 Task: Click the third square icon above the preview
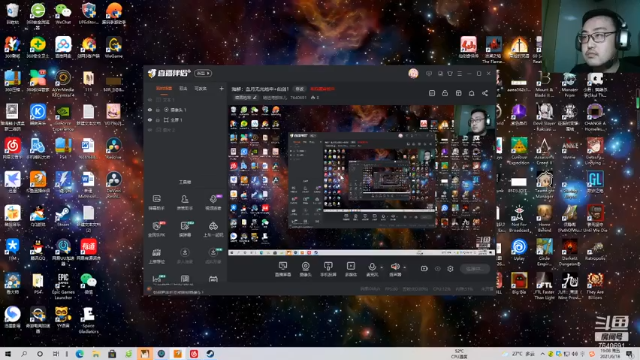(458, 93)
